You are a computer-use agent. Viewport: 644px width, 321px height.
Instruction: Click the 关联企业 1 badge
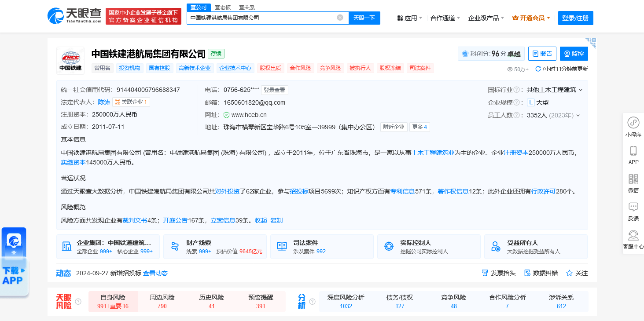[131, 102]
